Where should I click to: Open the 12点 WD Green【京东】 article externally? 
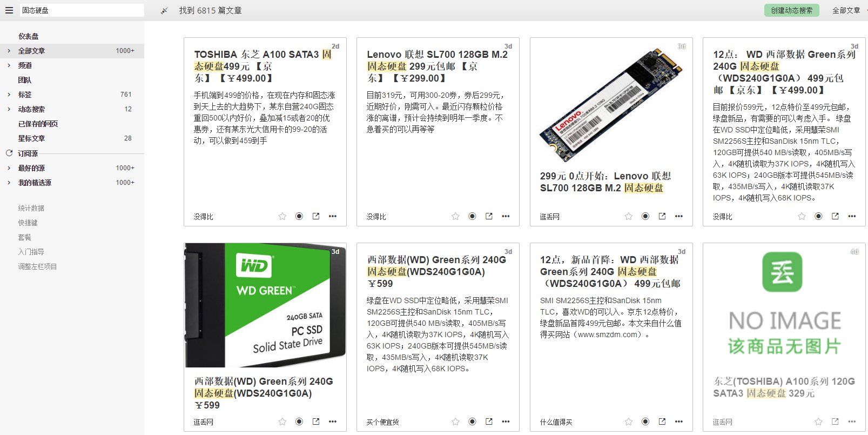835,216
